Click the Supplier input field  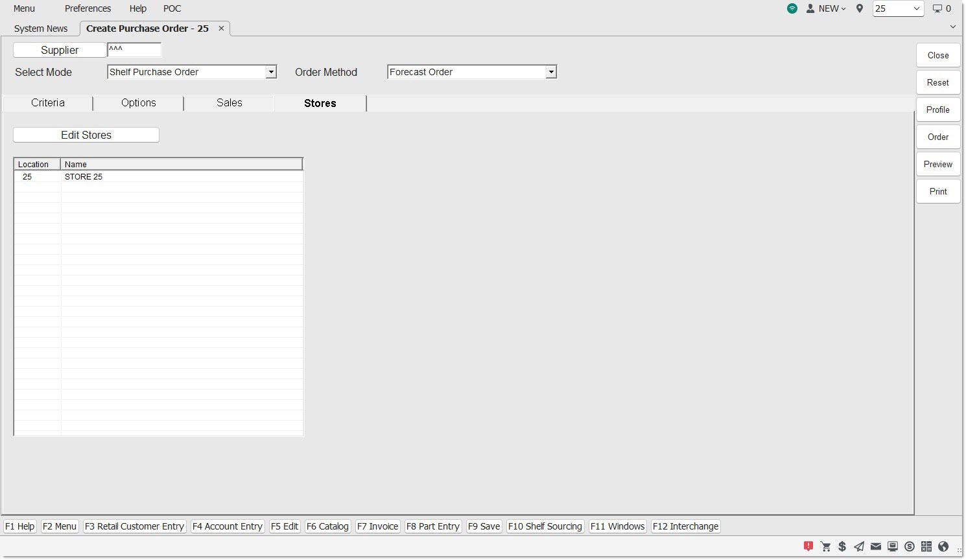pyautogui.click(x=134, y=50)
